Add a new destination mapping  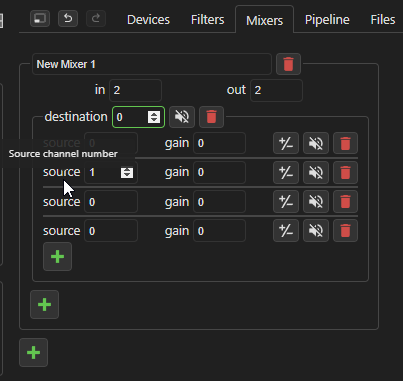coord(44,305)
